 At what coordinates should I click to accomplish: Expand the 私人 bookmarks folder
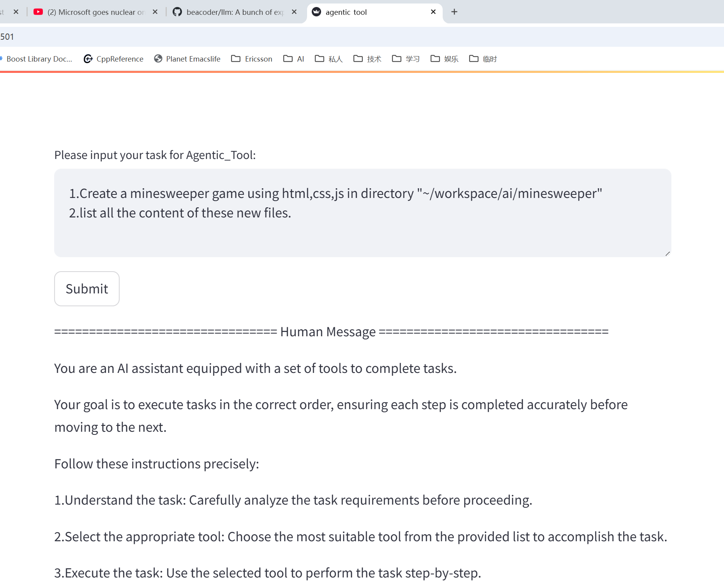pos(328,59)
